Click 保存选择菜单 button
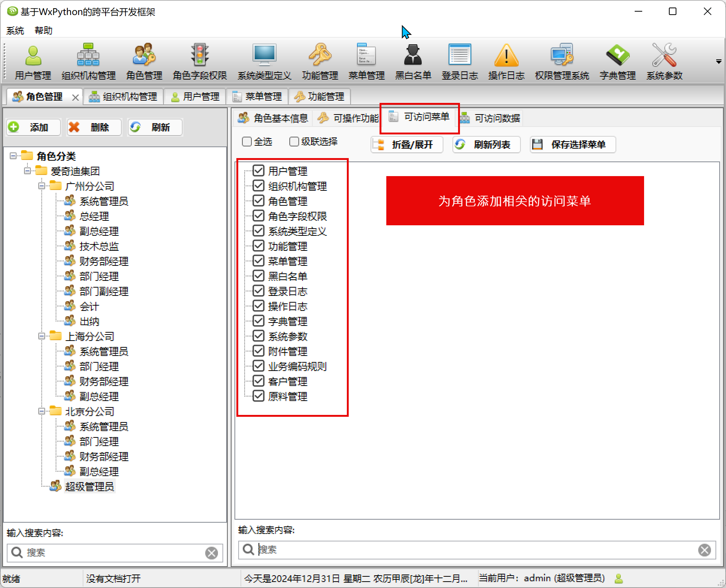This screenshot has height=588, width=726. pyautogui.click(x=573, y=145)
